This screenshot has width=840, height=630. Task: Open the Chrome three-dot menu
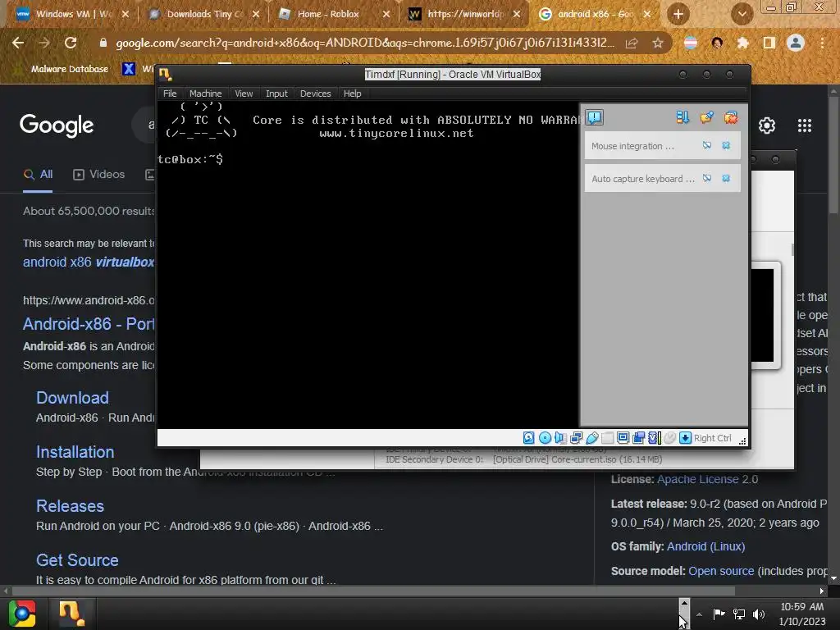(822, 43)
